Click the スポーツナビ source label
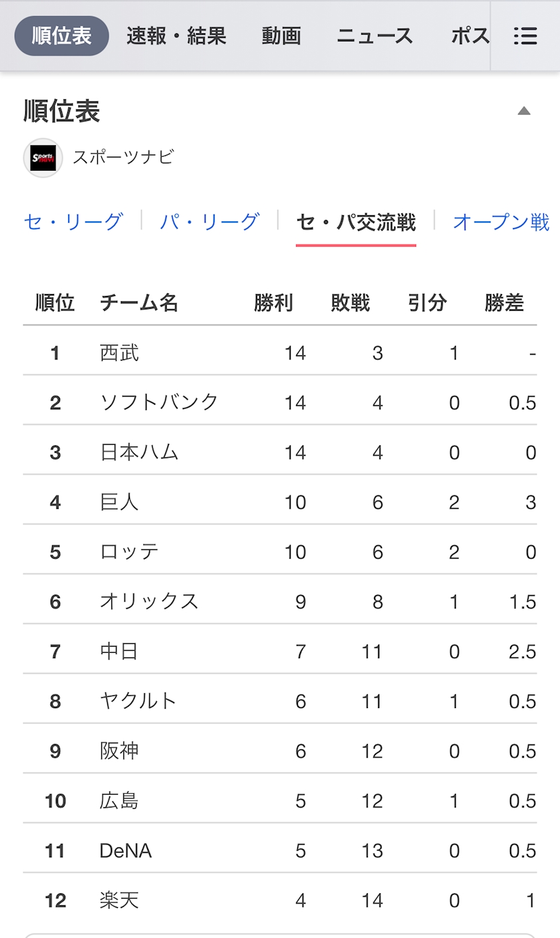This screenshot has width=560, height=938. [123, 157]
